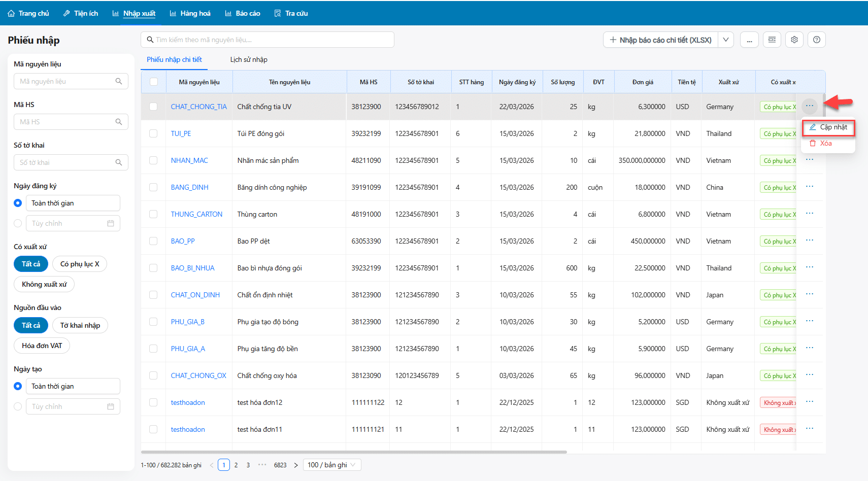Screen dimensions: 868x481
Task: Open the settings gear icon
Action: pos(794,40)
